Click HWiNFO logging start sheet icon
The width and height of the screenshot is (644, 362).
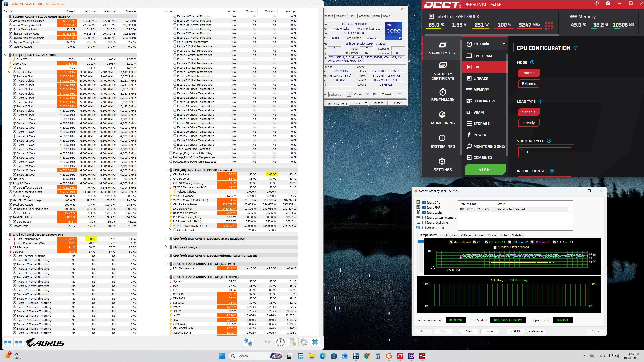tap(292, 342)
